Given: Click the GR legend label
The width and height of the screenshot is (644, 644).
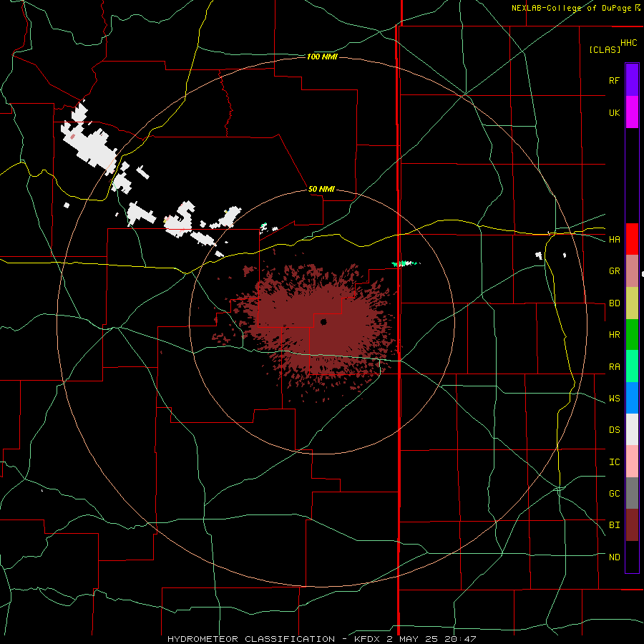Looking at the screenshot, I should pyautogui.click(x=614, y=271).
